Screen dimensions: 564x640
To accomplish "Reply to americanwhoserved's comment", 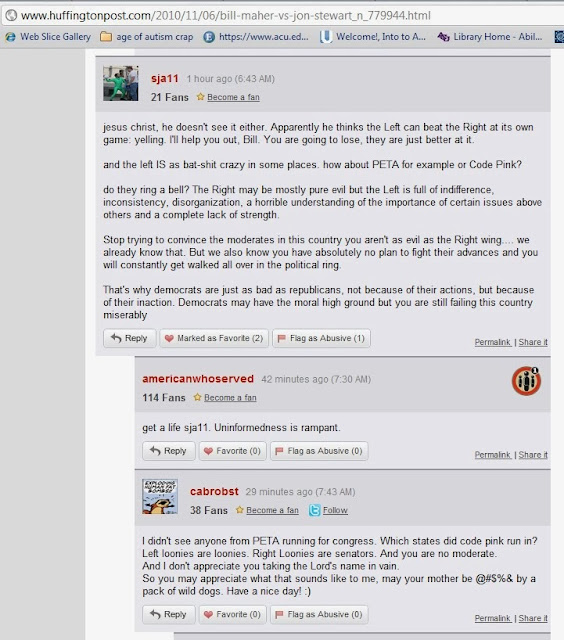I will [169, 451].
